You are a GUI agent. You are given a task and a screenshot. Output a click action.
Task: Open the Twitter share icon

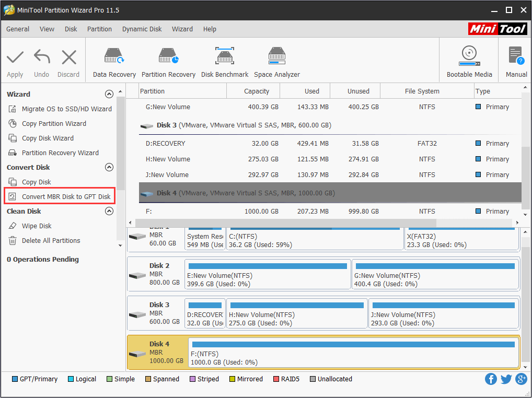[x=506, y=379]
